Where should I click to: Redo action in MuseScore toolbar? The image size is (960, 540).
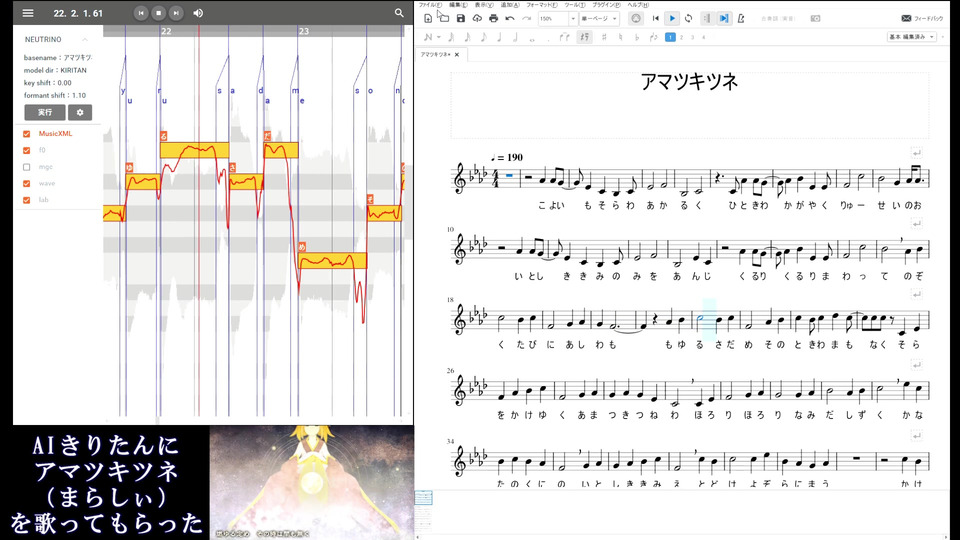point(526,18)
